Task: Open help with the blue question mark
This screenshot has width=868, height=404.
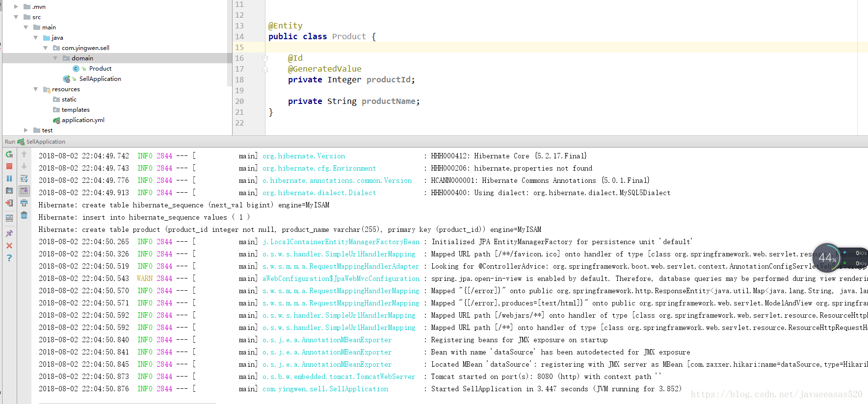Action: (9, 258)
